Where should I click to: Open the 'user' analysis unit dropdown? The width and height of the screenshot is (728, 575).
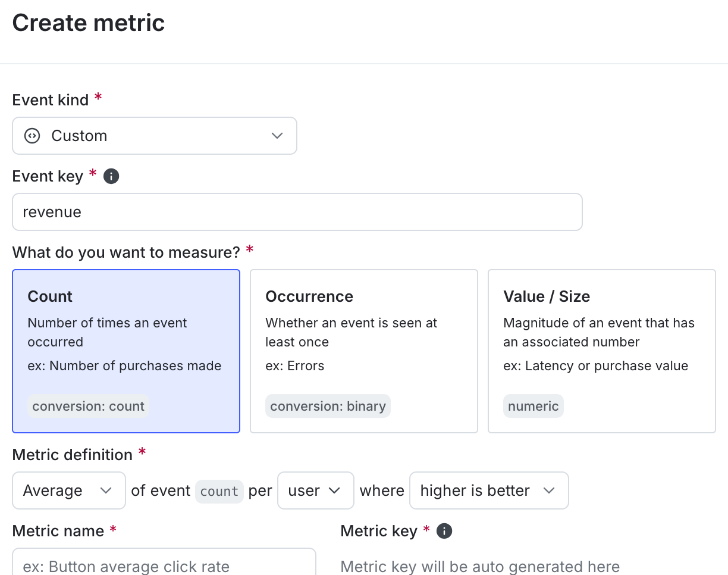(x=315, y=490)
